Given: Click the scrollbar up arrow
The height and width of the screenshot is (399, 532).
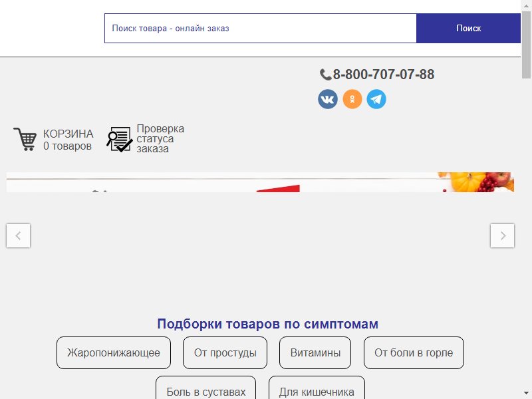Looking at the screenshot, I should (526, 5).
